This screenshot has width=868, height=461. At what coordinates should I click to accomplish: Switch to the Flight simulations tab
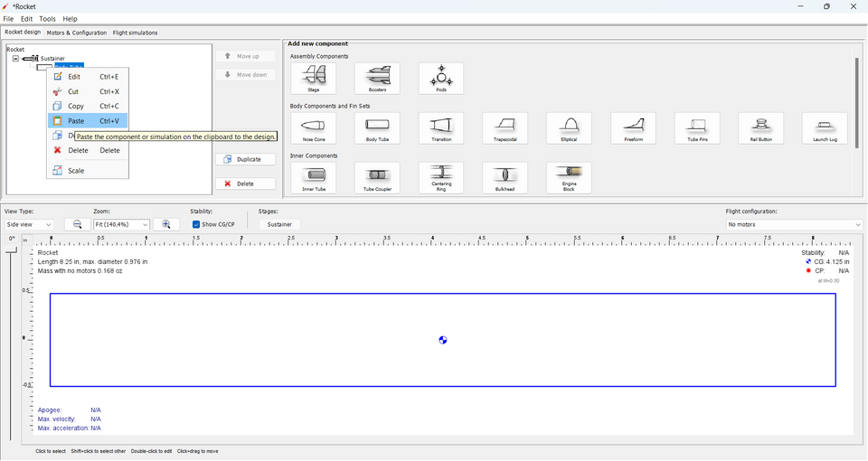pos(135,33)
